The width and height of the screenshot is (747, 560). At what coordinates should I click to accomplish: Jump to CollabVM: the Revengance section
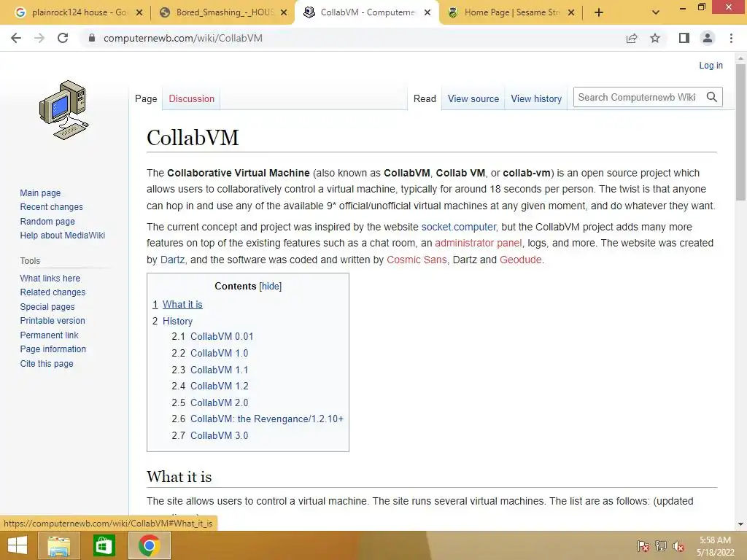coord(267,419)
